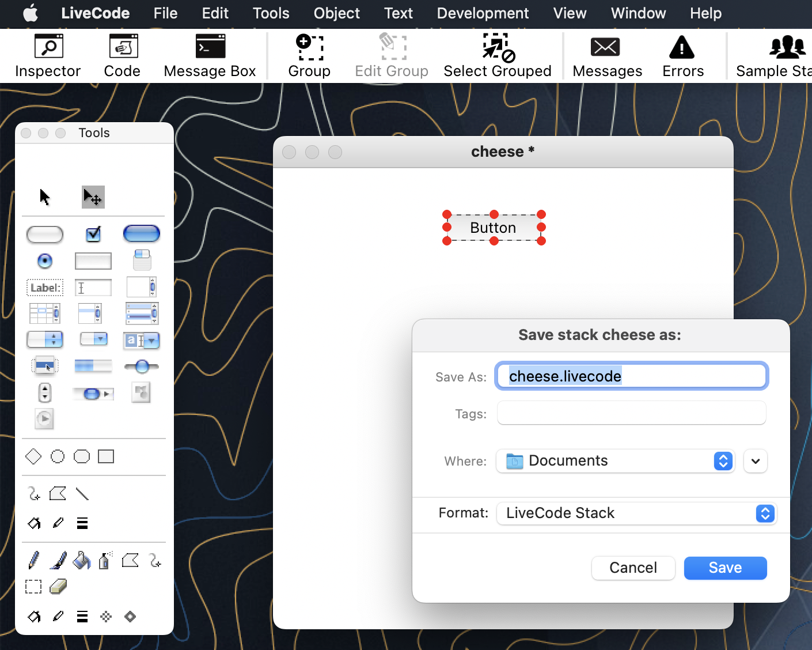Pick the pulldown menu control

point(94,339)
